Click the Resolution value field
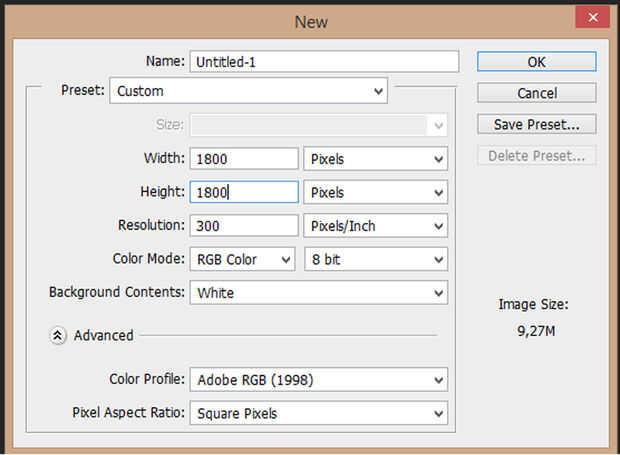Screen dimensions: 620x455 244,226
